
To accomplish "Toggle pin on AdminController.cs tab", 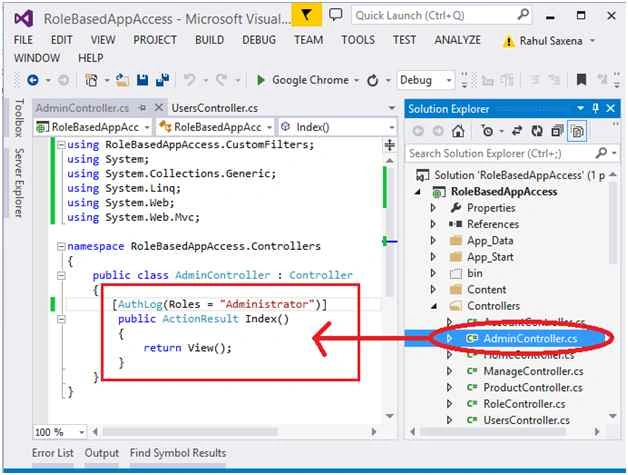I will [142, 108].
